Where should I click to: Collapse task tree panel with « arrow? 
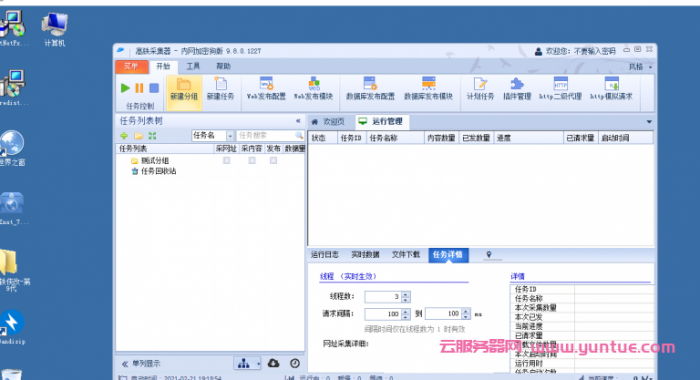(298, 121)
